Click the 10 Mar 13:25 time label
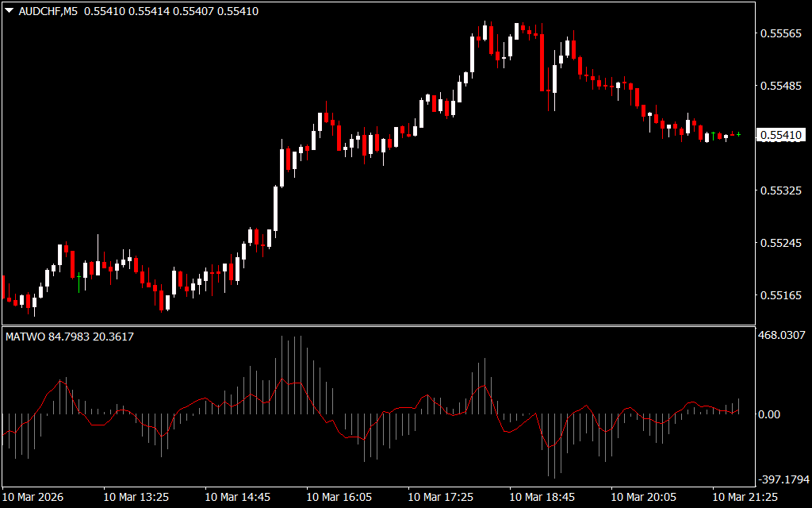812x508 pixels. click(136, 497)
